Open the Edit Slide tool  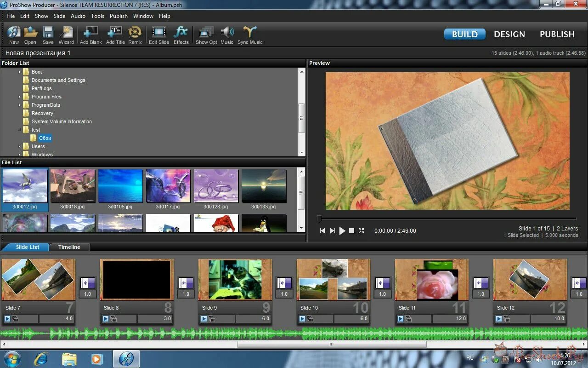click(x=159, y=35)
